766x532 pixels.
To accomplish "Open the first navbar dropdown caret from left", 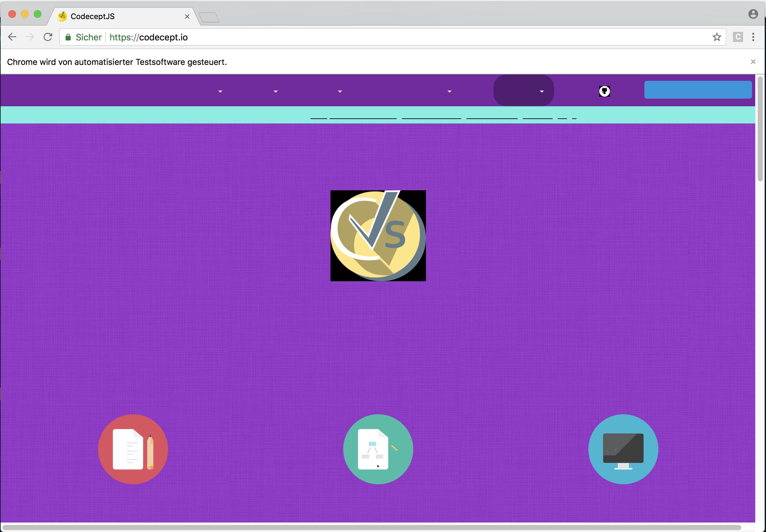I will [x=220, y=91].
